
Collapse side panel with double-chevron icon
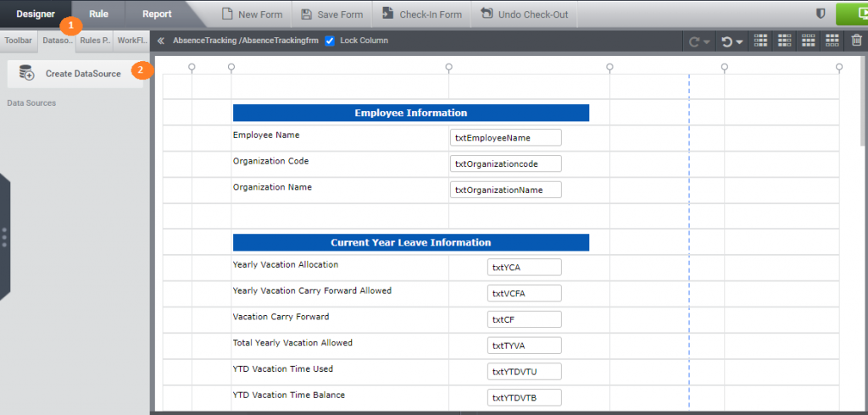pos(161,41)
